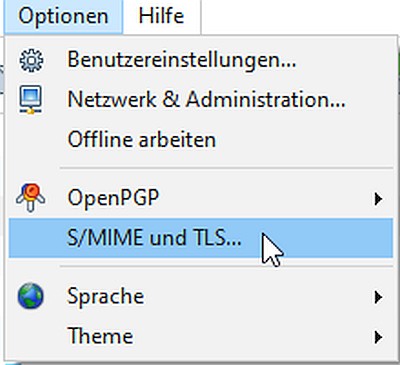Click the globe icon beside Sprache
The width and height of the screenshot is (400, 365).
click(x=30, y=296)
